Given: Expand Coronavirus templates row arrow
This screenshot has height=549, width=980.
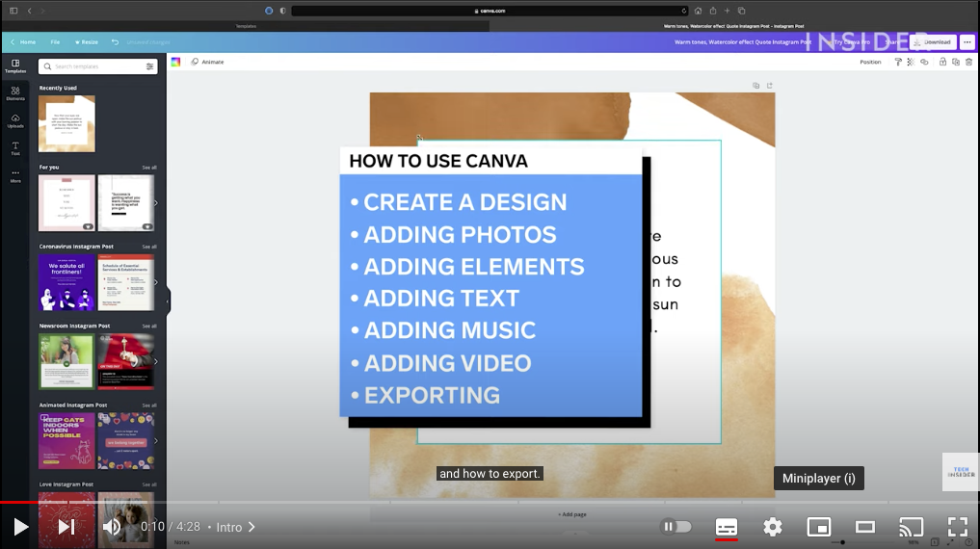Looking at the screenshot, I should tap(156, 282).
